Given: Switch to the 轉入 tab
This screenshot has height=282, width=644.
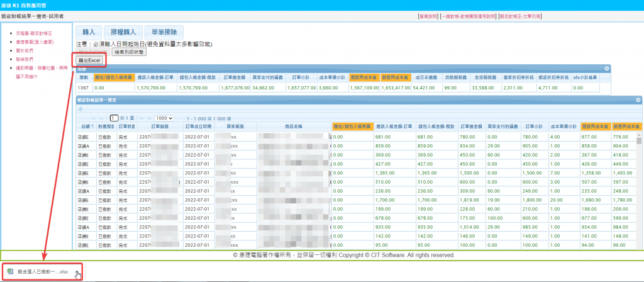Looking at the screenshot, I should pyautogui.click(x=89, y=32).
